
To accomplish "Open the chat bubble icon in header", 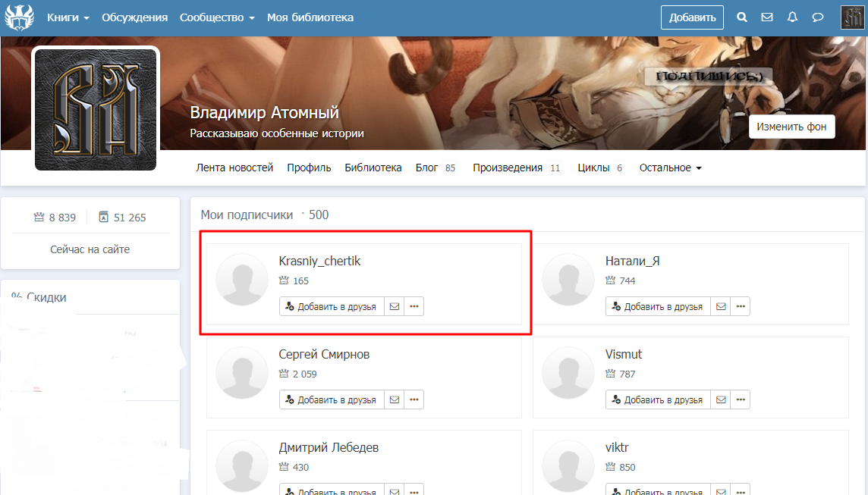I will [x=818, y=17].
